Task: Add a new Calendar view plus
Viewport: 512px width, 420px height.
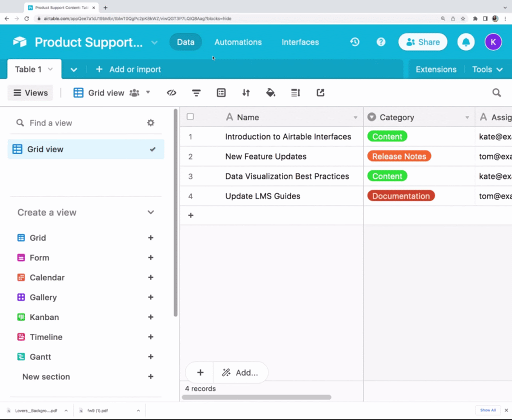Action: 150,277
